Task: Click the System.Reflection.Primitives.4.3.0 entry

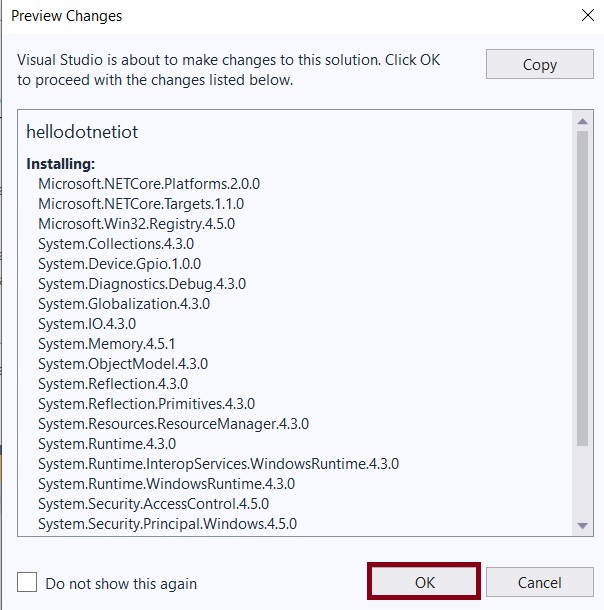Action: tap(146, 404)
